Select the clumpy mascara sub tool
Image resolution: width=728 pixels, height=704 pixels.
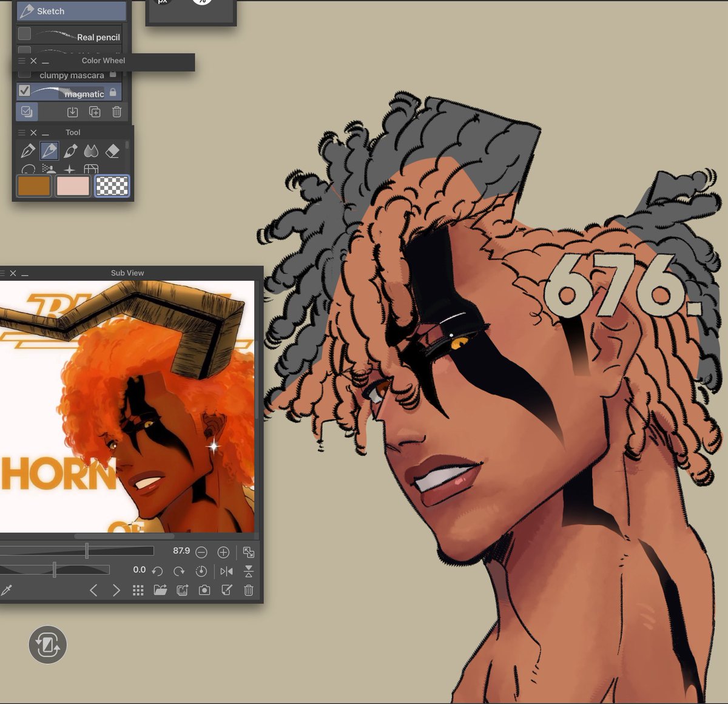coord(69,75)
